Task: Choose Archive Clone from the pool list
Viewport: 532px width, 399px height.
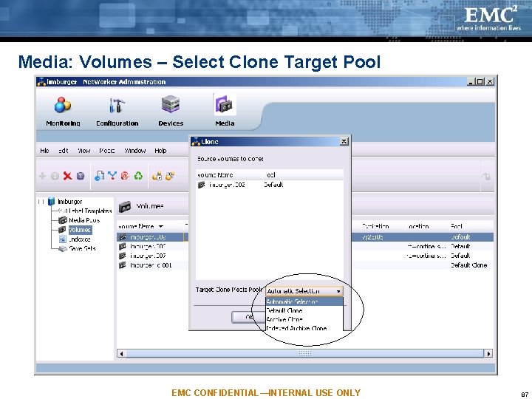Action: click(x=304, y=319)
